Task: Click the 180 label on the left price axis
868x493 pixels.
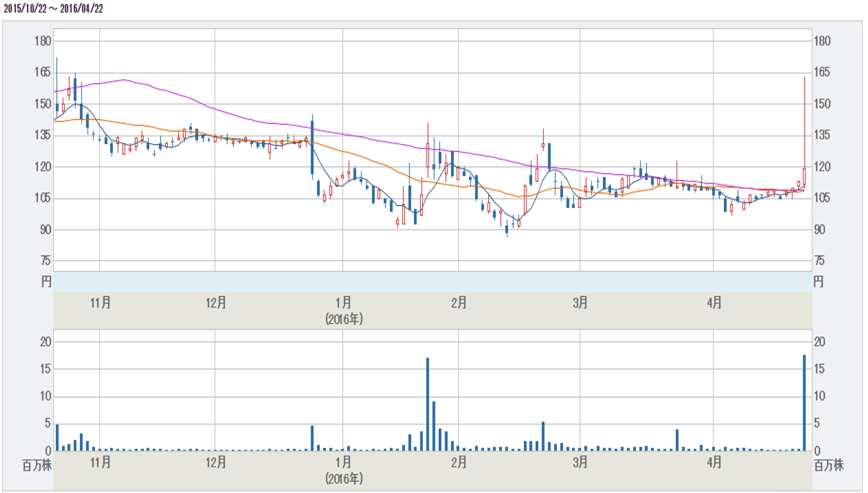Action: [42, 42]
